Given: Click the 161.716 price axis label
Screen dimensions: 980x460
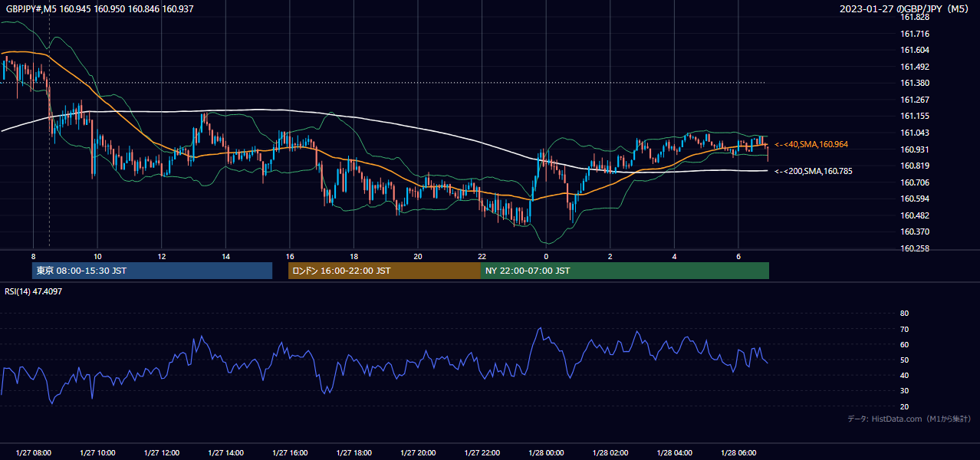Looking at the screenshot, I should tap(914, 34).
